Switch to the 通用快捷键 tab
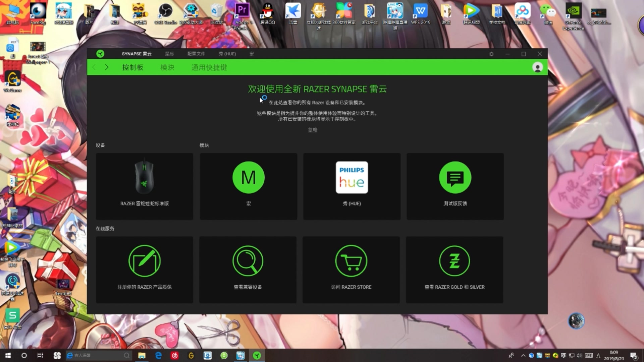This screenshot has width=644, height=362. 209,67
